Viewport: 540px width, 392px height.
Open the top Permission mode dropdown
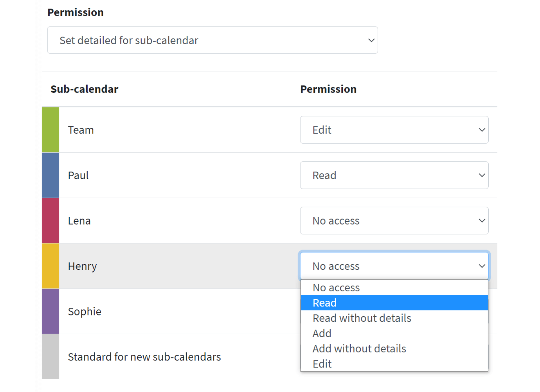[x=212, y=40]
